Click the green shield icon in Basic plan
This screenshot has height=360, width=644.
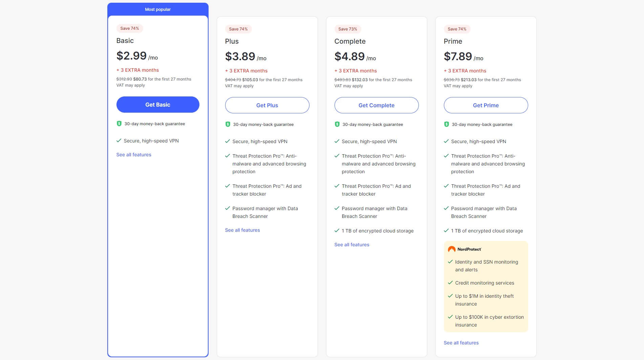tap(119, 124)
